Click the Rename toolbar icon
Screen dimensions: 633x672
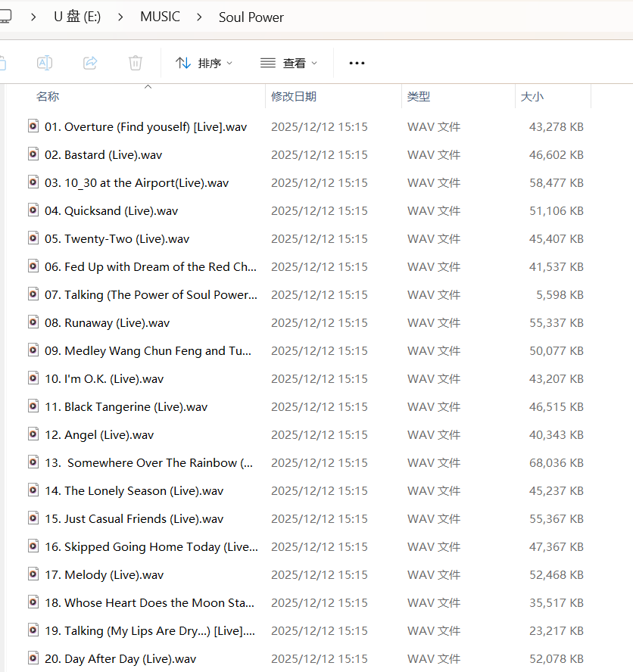point(45,63)
